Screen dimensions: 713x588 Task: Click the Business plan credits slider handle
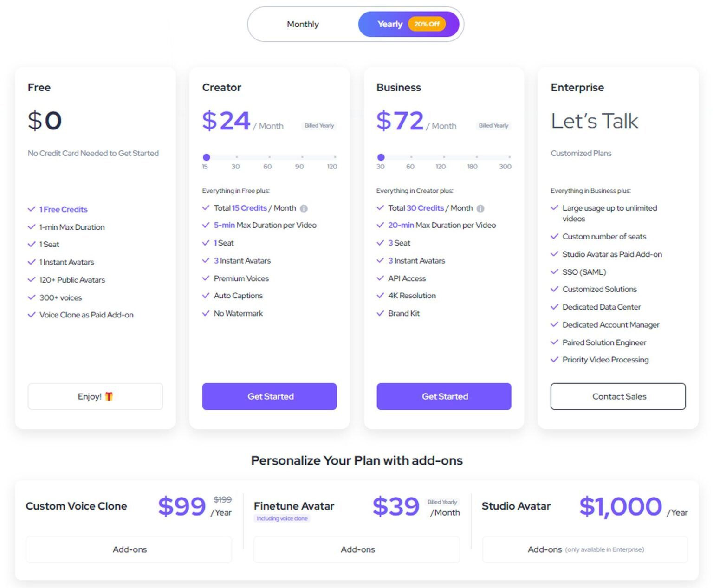[381, 157]
